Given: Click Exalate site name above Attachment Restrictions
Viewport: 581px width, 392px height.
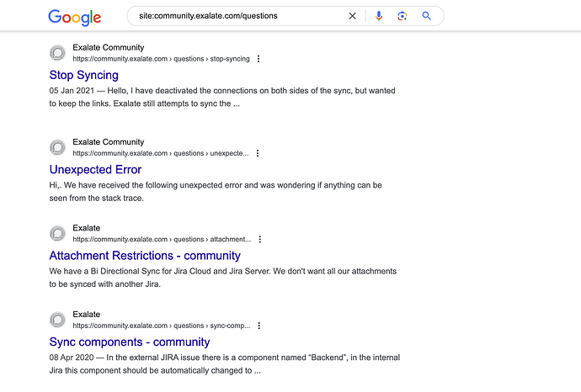Looking at the screenshot, I should point(87,228).
